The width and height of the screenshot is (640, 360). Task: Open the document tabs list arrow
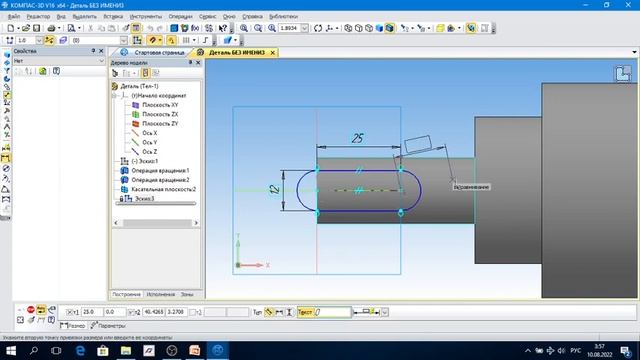[634, 52]
